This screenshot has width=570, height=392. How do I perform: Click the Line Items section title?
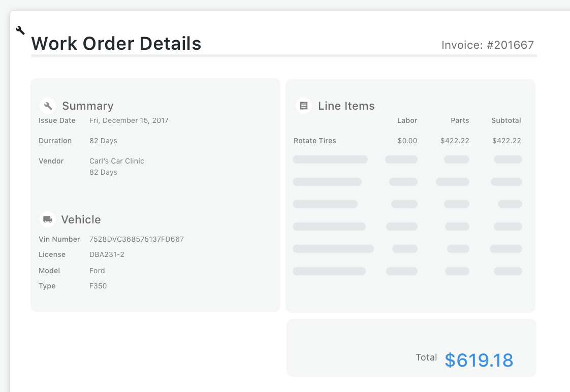pos(346,106)
